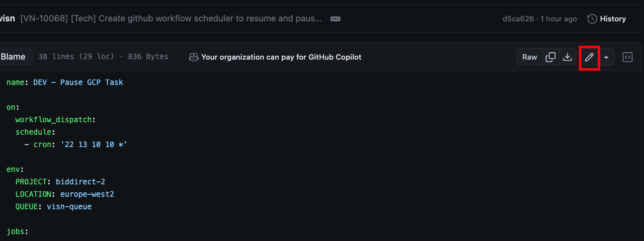Click the GitHub Copilot icon
Viewport: 644px width, 241px height.
point(194,57)
